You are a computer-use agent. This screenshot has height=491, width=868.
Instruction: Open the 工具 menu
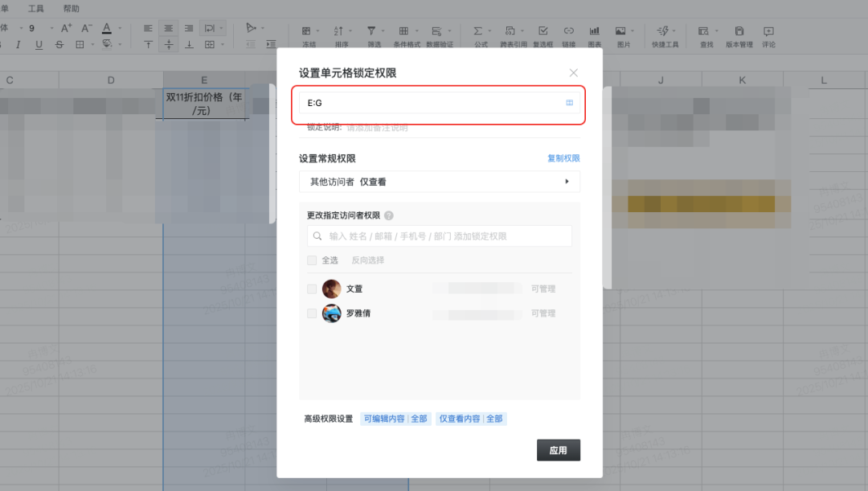pos(36,9)
